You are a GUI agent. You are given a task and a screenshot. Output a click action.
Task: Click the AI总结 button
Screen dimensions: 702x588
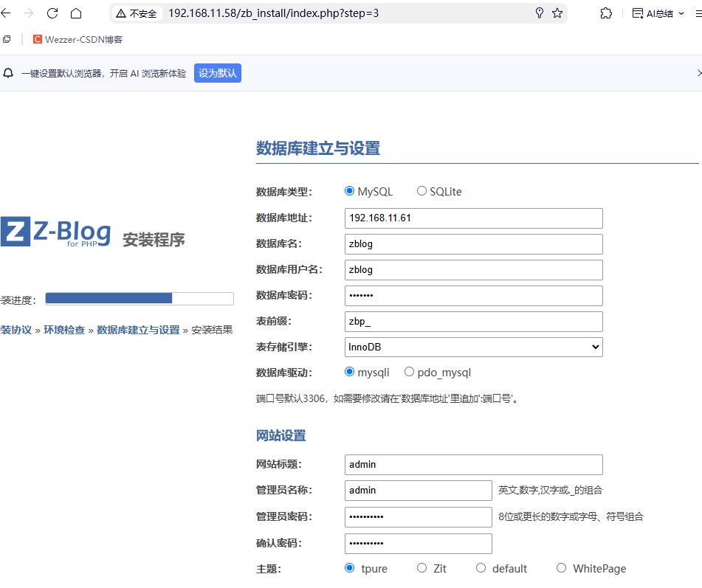(653, 13)
